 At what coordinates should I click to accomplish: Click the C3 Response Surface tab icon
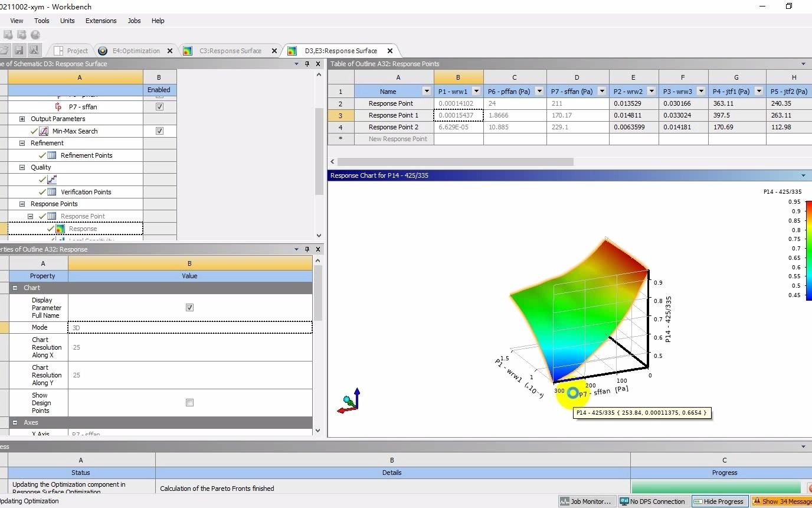pyautogui.click(x=188, y=51)
